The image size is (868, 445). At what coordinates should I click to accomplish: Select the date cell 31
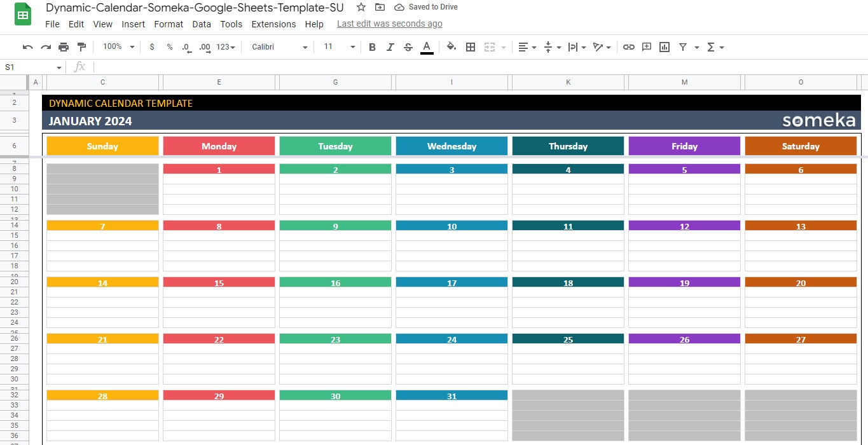[x=451, y=395]
